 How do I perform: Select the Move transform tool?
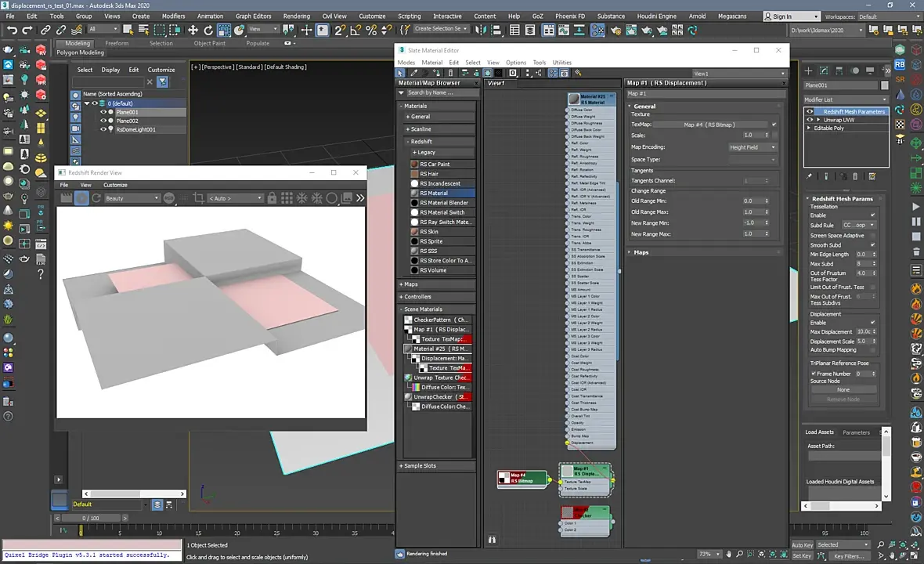(193, 30)
